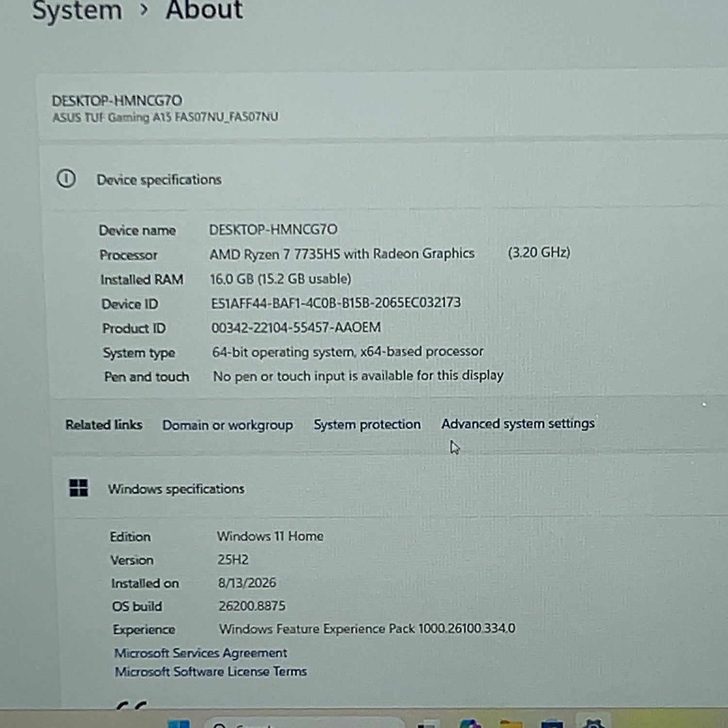Click the Device name label
Screen dimensions: 728x728
pos(137,230)
